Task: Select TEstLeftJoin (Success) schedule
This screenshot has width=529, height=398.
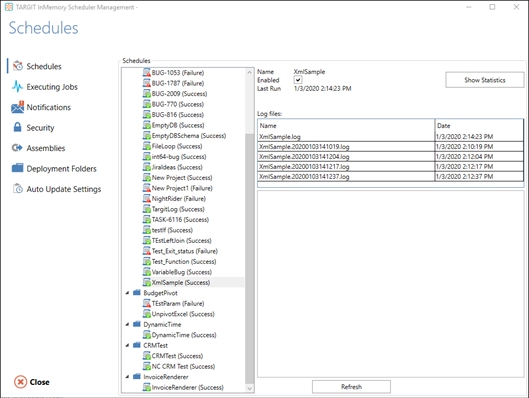Action: pyautogui.click(x=182, y=240)
